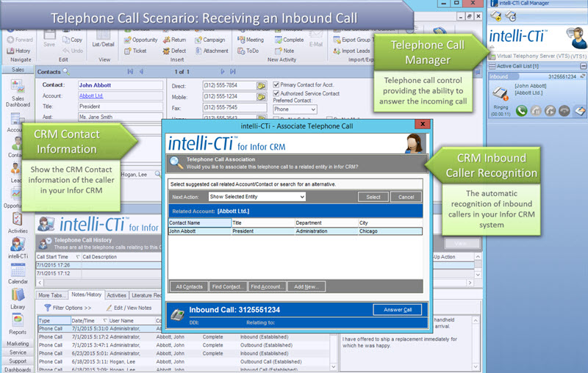Click the Fax number input field

234,108
